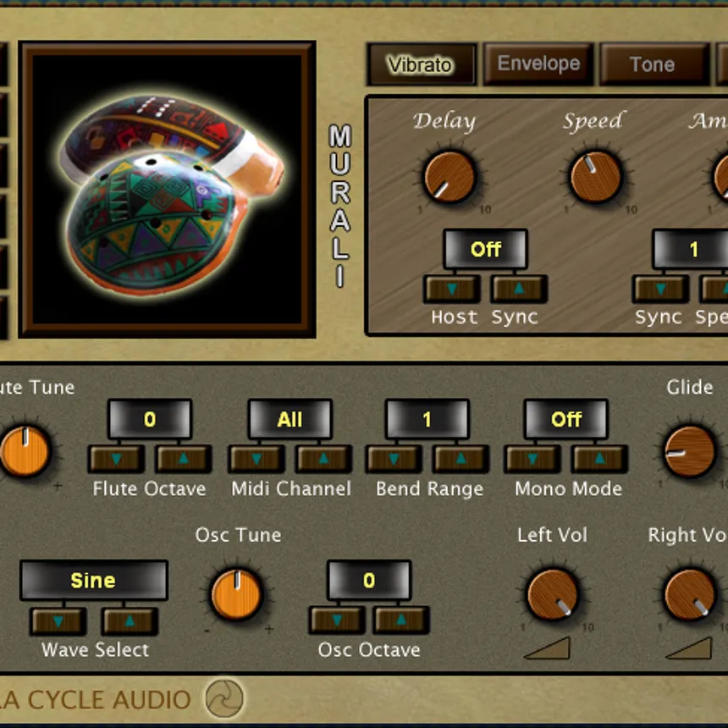Click the Flute Octave label
Viewport: 728px width, 728px height.
point(149,489)
